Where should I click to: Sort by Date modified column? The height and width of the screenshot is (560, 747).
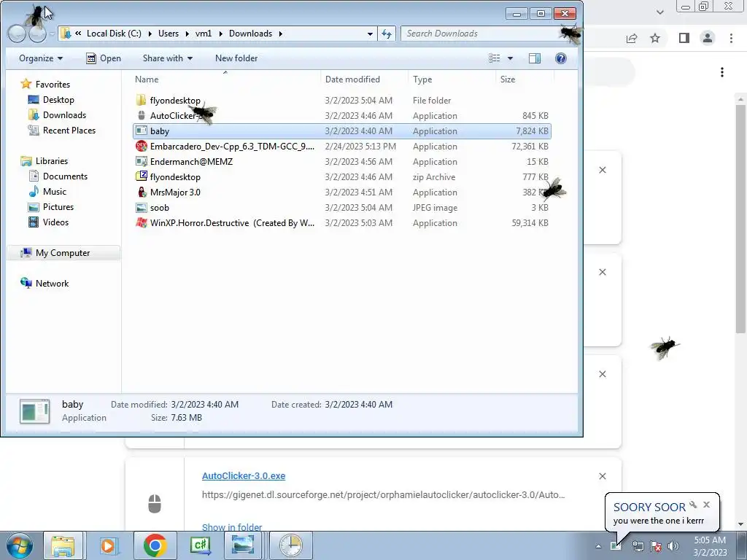pyautogui.click(x=352, y=79)
